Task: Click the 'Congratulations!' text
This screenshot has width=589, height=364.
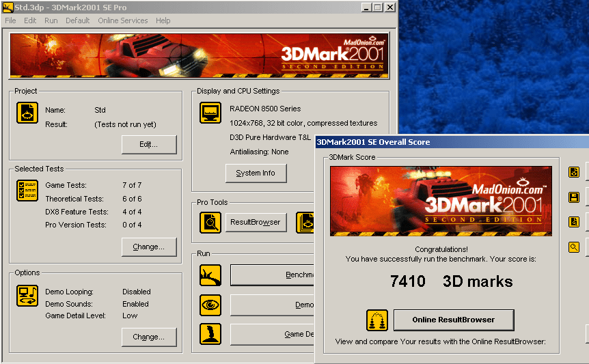Action: pyautogui.click(x=441, y=249)
